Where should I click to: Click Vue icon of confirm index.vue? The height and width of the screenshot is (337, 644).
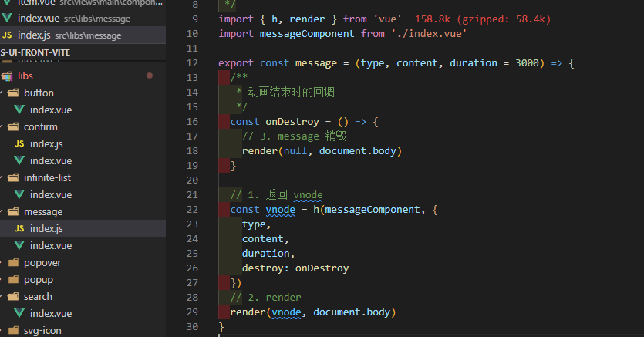coord(19,160)
